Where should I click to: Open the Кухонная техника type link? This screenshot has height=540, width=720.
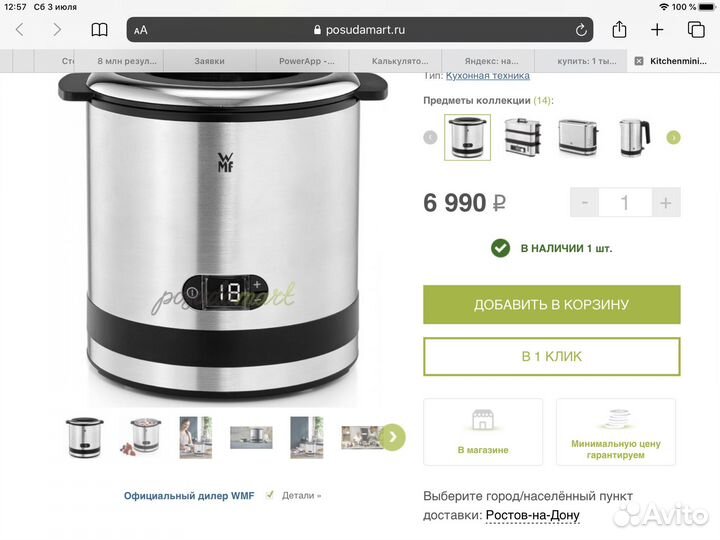[x=488, y=76]
